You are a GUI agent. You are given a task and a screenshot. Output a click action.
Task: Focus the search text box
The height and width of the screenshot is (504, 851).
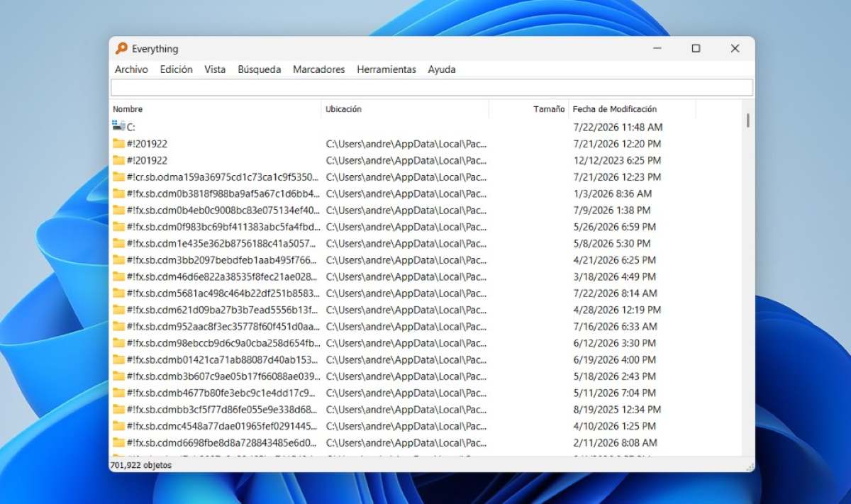click(431, 87)
